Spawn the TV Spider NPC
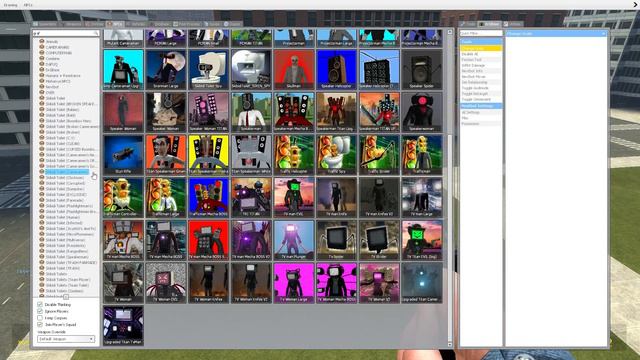 [x=337, y=240]
